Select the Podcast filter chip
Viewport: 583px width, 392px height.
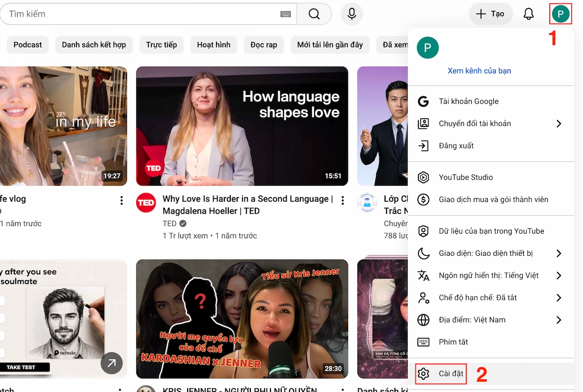pos(28,45)
